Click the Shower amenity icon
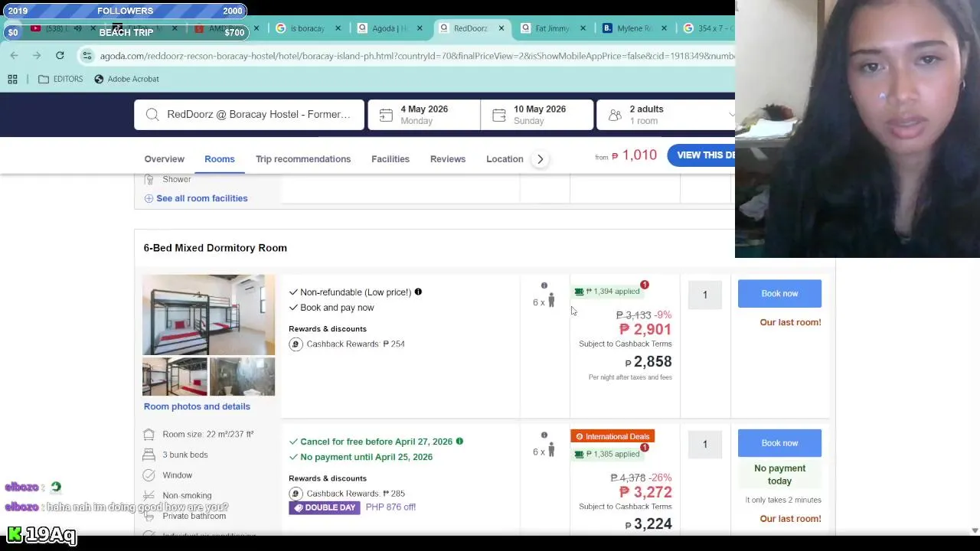980x551 pixels. [149, 179]
